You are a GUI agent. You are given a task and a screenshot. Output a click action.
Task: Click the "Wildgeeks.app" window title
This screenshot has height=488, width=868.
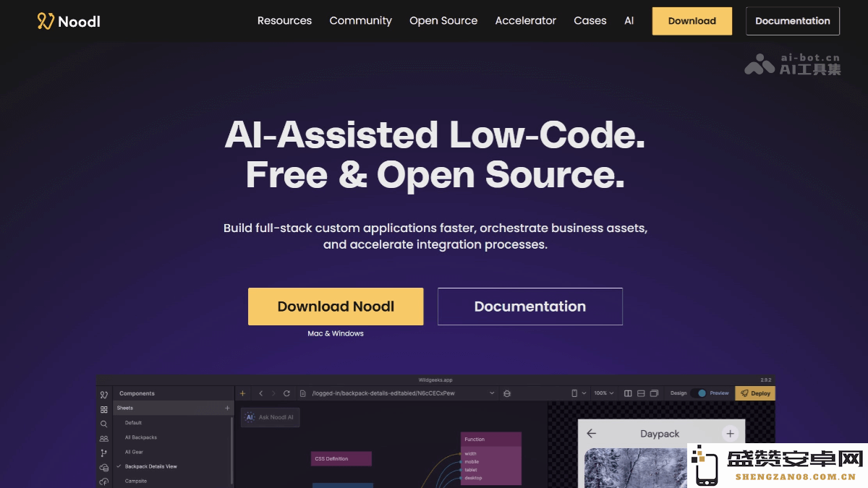[435, 380]
